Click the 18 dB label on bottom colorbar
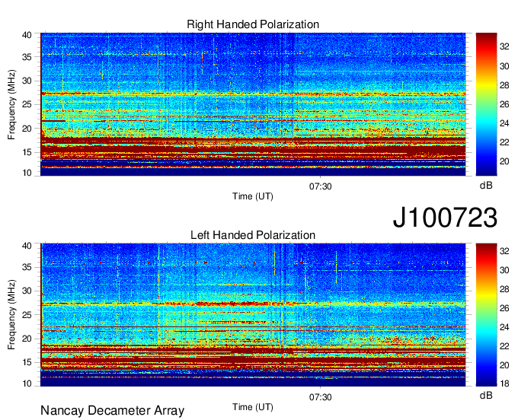Image resolution: width=518 pixels, height=420 pixels. tap(504, 383)
